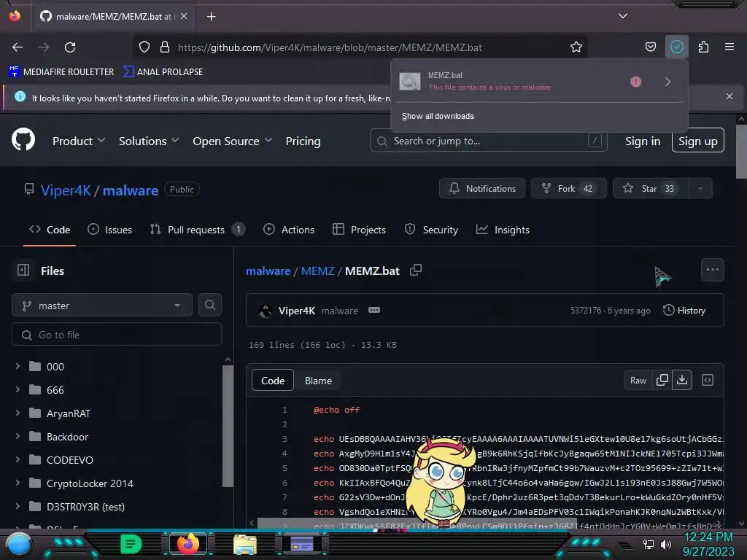Open the malware repository link
This screenshot has height=560, width=747.
130,190
